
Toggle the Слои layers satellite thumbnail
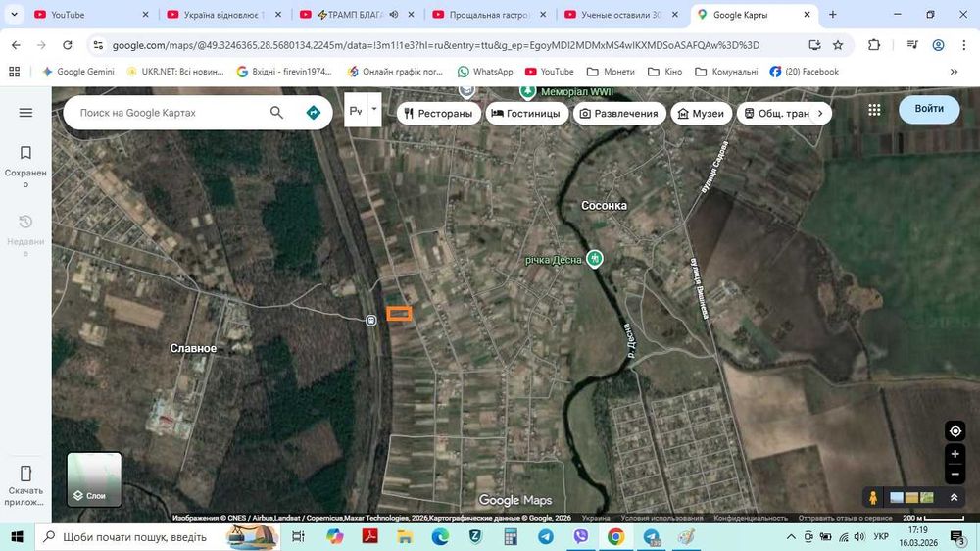[94, 479]
